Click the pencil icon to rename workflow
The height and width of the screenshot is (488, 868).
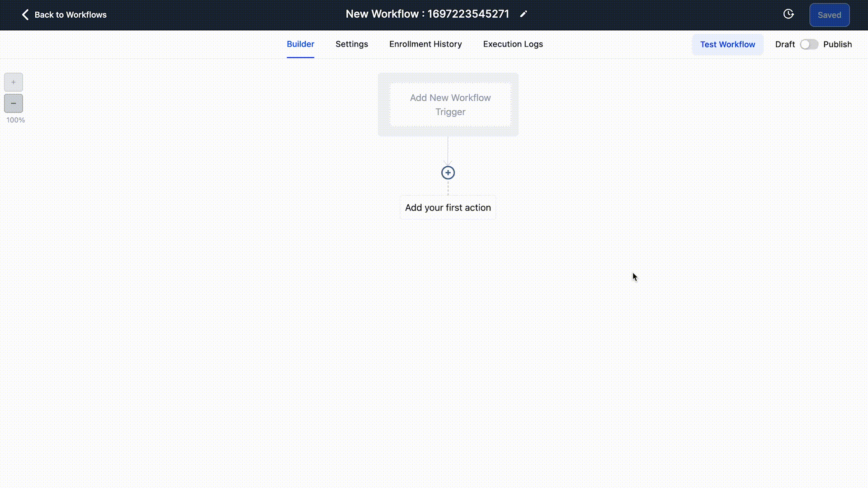coord(524,14)
